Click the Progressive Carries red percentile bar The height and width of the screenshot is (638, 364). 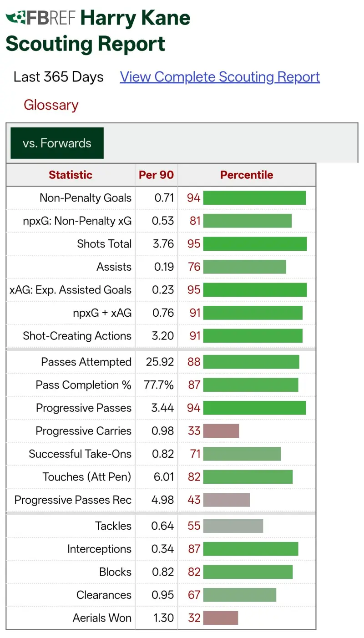(221, 431)
